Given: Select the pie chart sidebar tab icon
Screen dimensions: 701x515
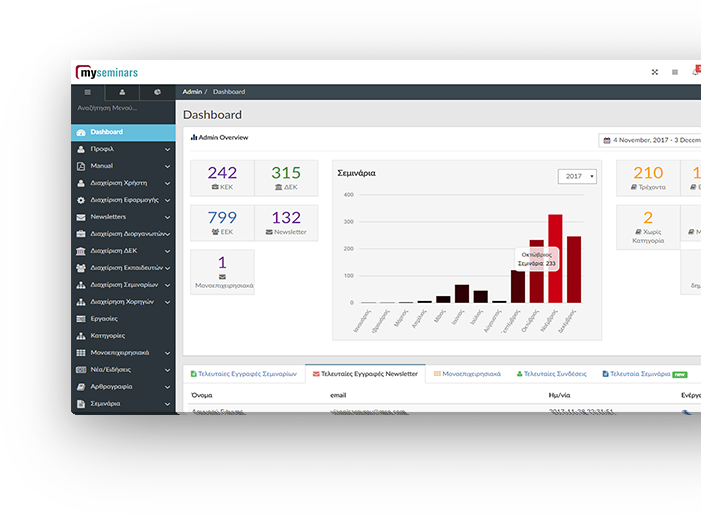Looking at the screenshot, I should (158, 92).
